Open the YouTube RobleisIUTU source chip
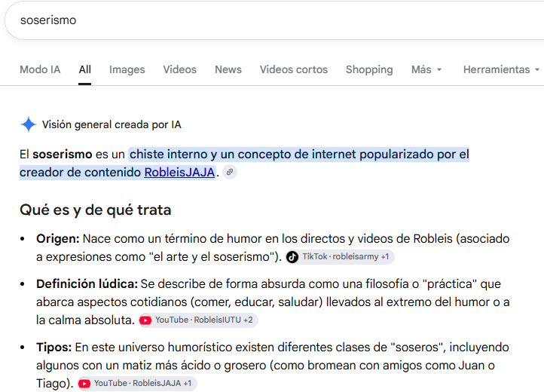Image resolution: width=544 pixels, height=392 pixels. (198, 320)
